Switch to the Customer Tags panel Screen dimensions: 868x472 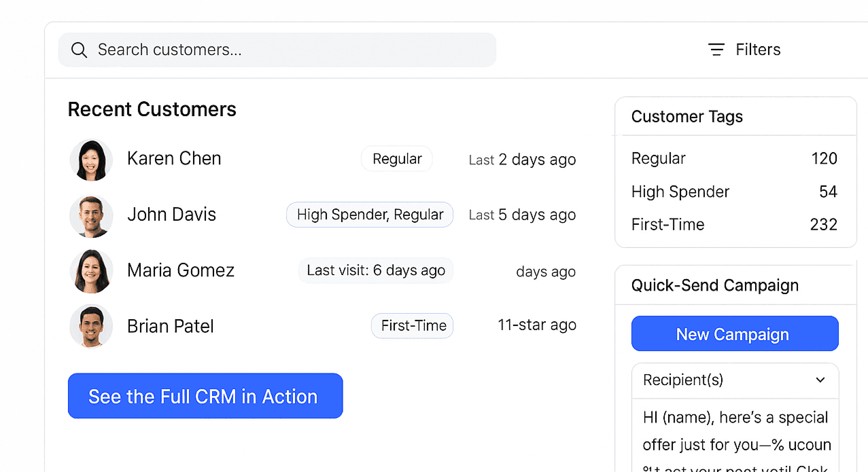point(687,116)
